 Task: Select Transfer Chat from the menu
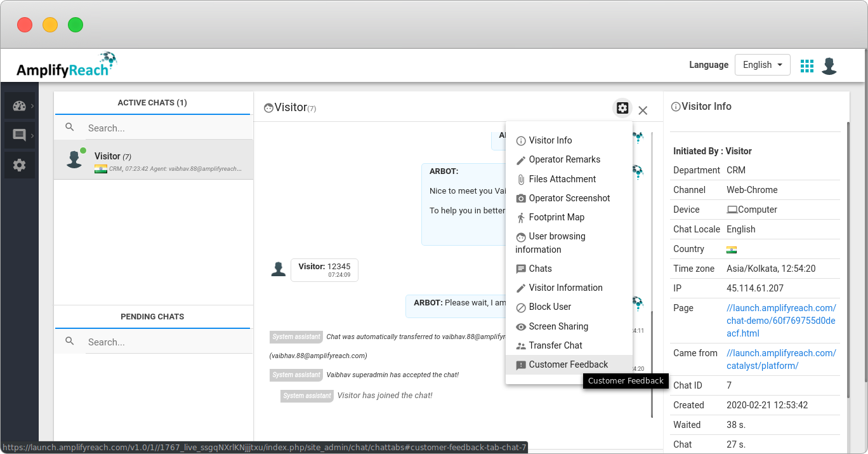click(556, 345)
